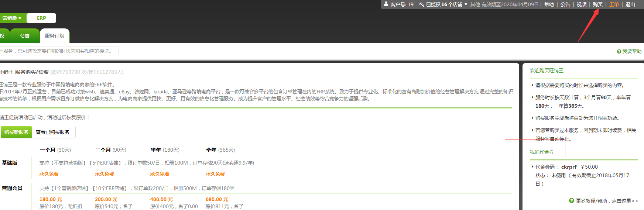Click the 全年 (365天) column header
644x210 pixels.
[x=220, y=150]
